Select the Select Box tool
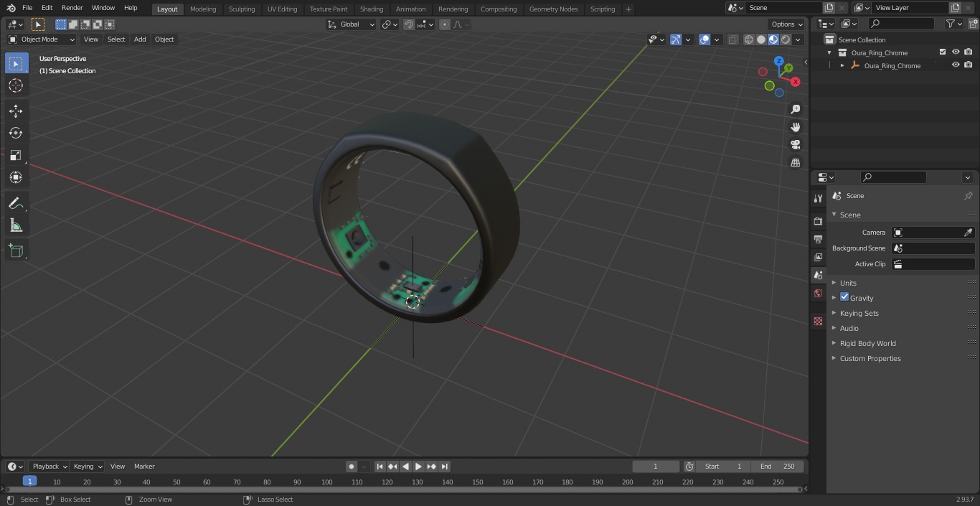 [16, 63]
